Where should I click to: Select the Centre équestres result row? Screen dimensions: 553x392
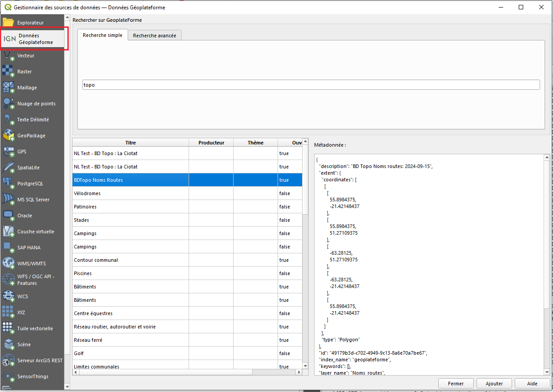[x=187, y=313]
